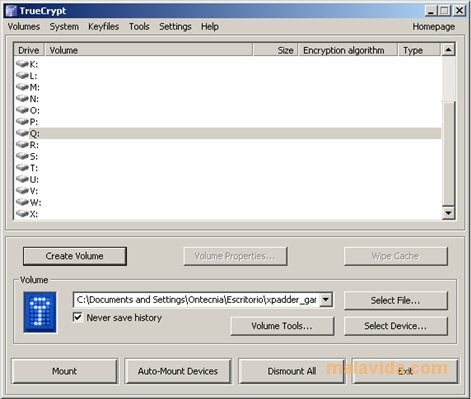Click Auto-Mount Devices button
Screen dimensions: 471x399
[x=178, y=371]
